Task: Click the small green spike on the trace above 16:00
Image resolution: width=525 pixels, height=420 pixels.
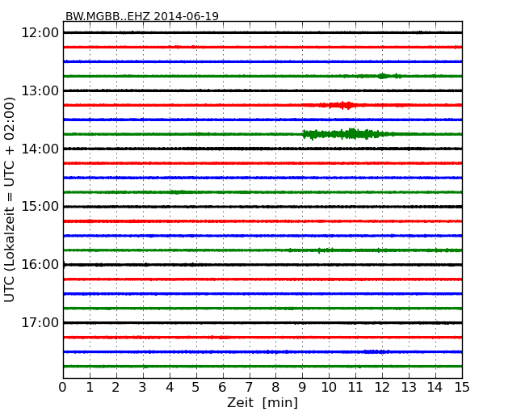Action: click(319, 250)
